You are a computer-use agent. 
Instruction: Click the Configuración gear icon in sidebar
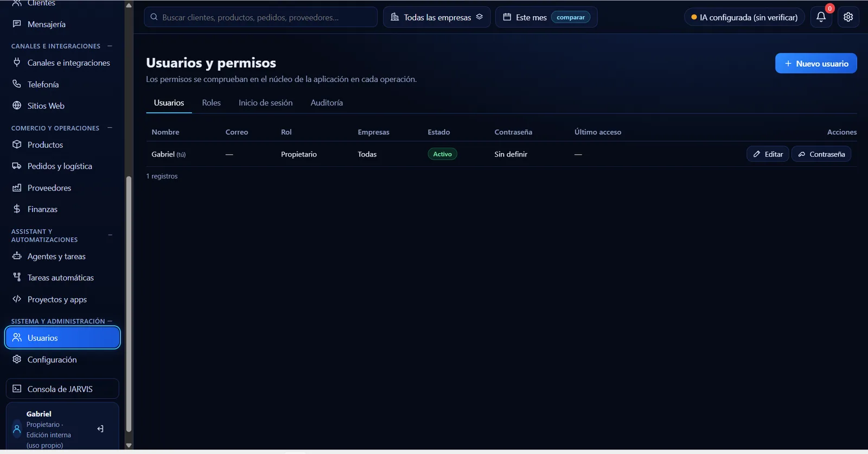click(17, 359)
